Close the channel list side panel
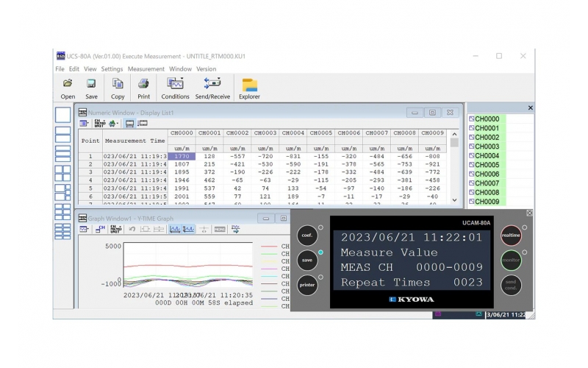588x368 pixels. click(x=530, y=107)
